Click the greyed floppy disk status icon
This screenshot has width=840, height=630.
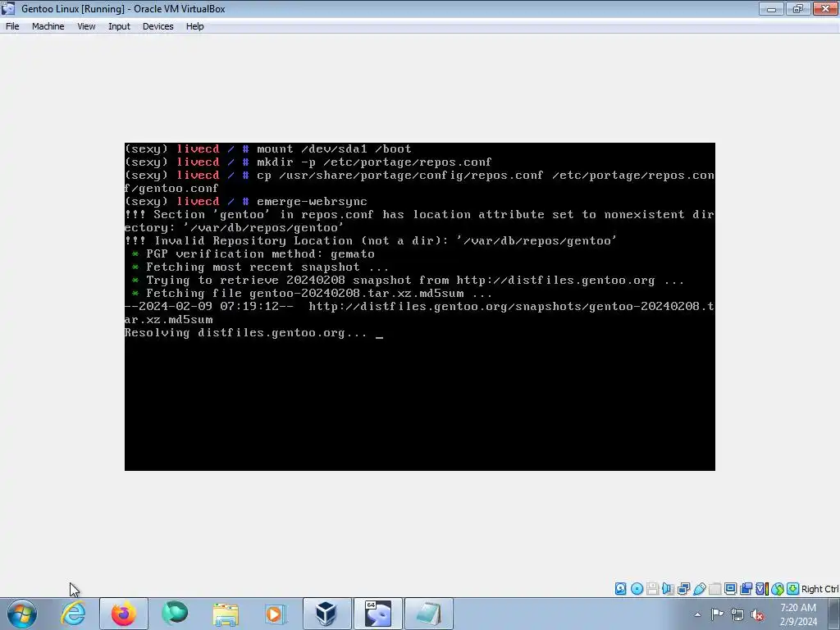(652, 589)
